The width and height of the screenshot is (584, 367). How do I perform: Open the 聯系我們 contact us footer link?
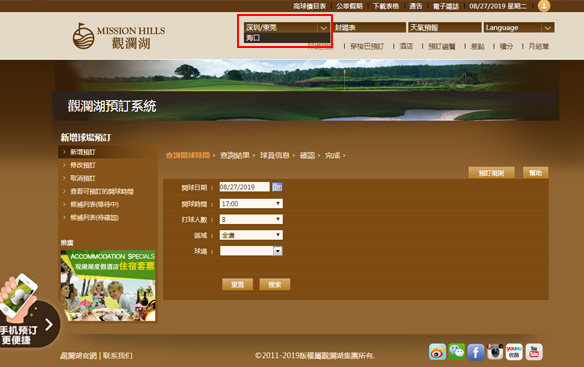[x=117, y=355]
